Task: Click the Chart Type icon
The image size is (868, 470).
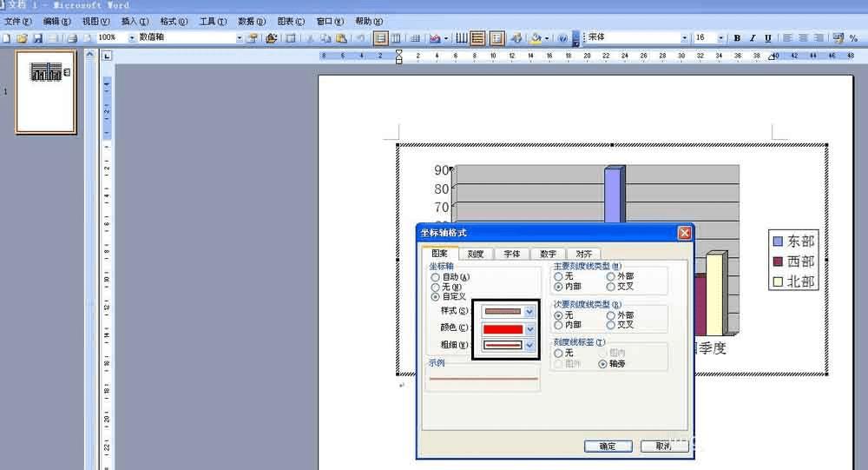Action: 435,37
